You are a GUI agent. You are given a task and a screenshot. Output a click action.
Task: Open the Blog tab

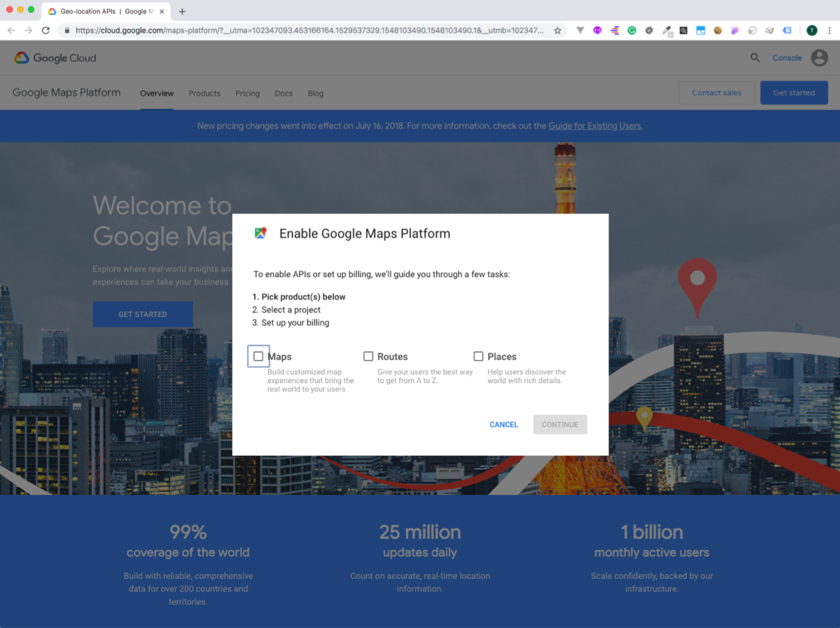[315, 93]
